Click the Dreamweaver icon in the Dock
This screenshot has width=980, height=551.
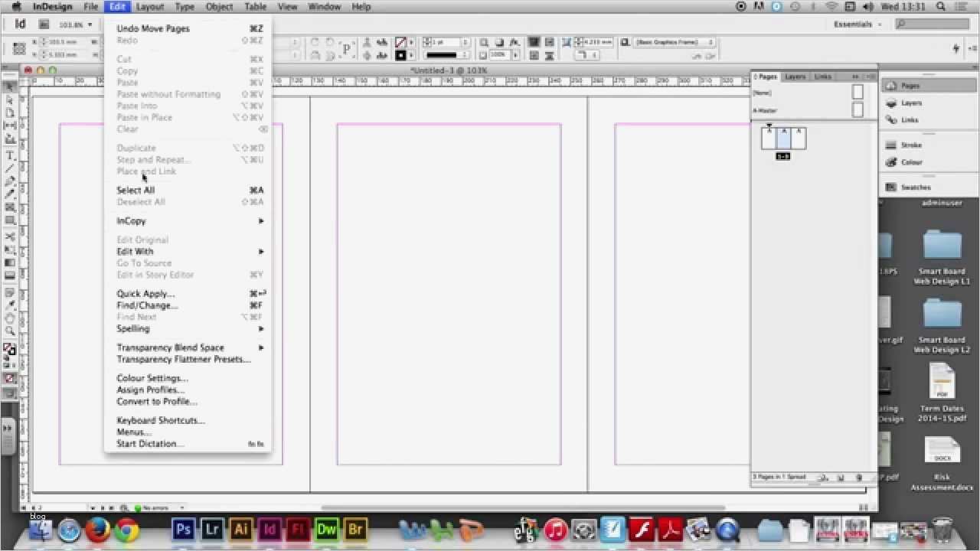click(327, 530)
